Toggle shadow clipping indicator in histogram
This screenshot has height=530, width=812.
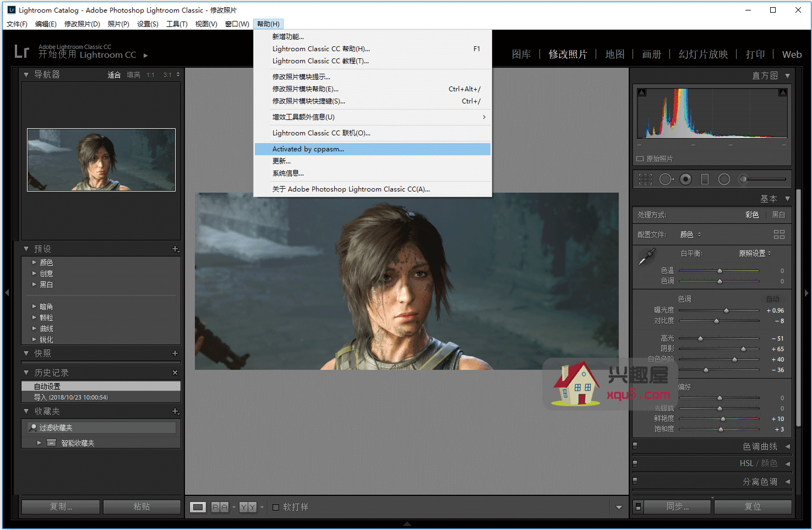(x=641, y=92)
